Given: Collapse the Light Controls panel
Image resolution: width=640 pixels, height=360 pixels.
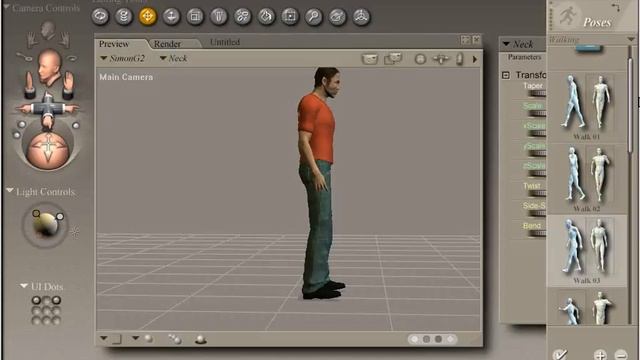Looking at the screenshot, I should 10,191.
